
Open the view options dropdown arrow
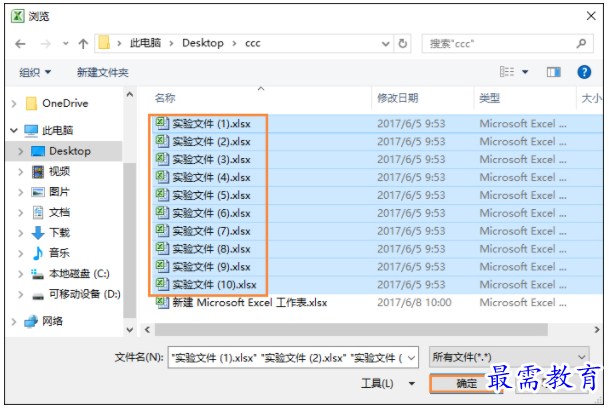tap(525, 72)
